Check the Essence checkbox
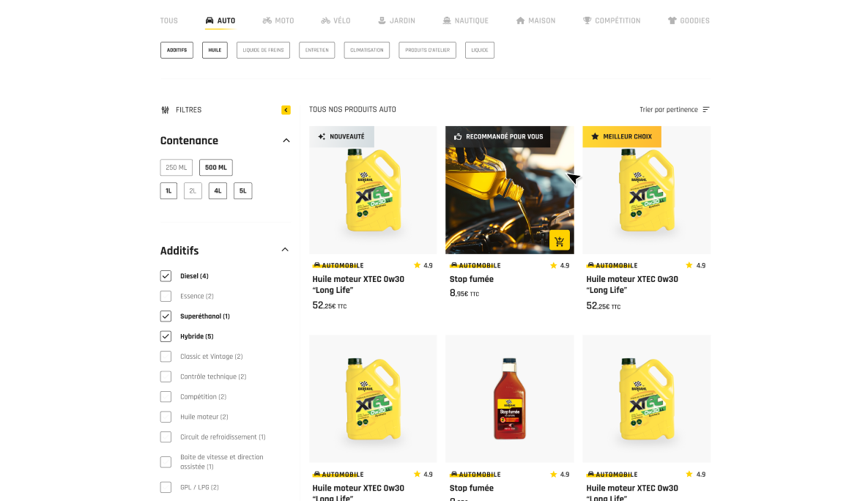This screenshot has height=501, width=868. (166, 296)
